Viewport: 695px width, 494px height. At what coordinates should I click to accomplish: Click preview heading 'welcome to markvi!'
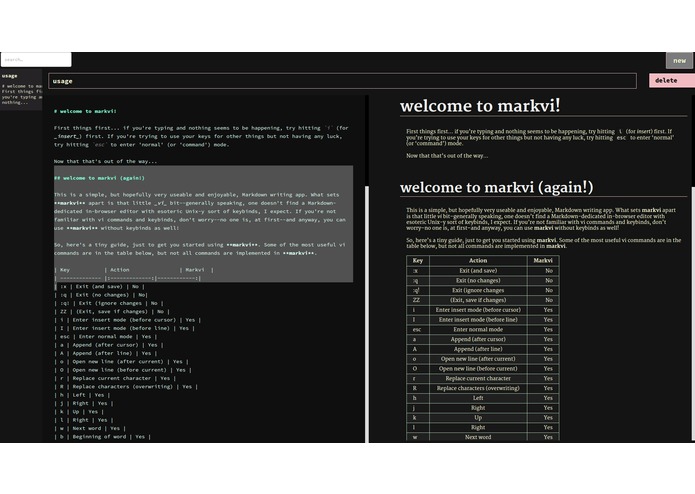click(480, 106)
